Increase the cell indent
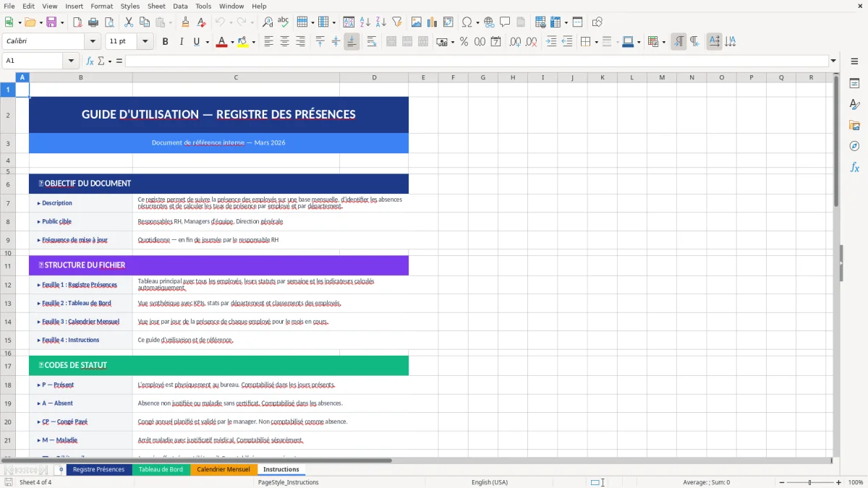Image resolution: width=868 pixels, height=488 pixels. click(551, 42)
